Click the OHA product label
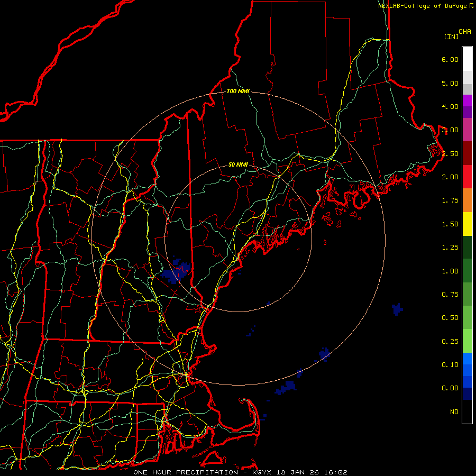 465,32
